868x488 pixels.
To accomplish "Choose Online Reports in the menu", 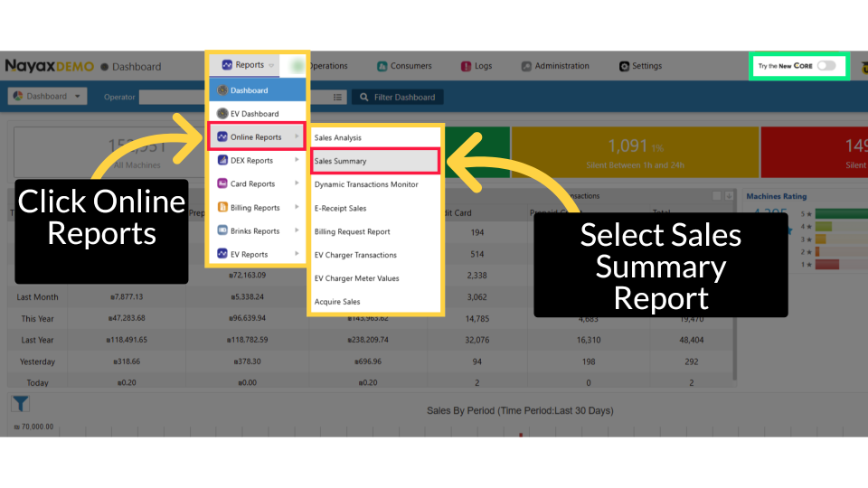I will (x=258, y=136).
